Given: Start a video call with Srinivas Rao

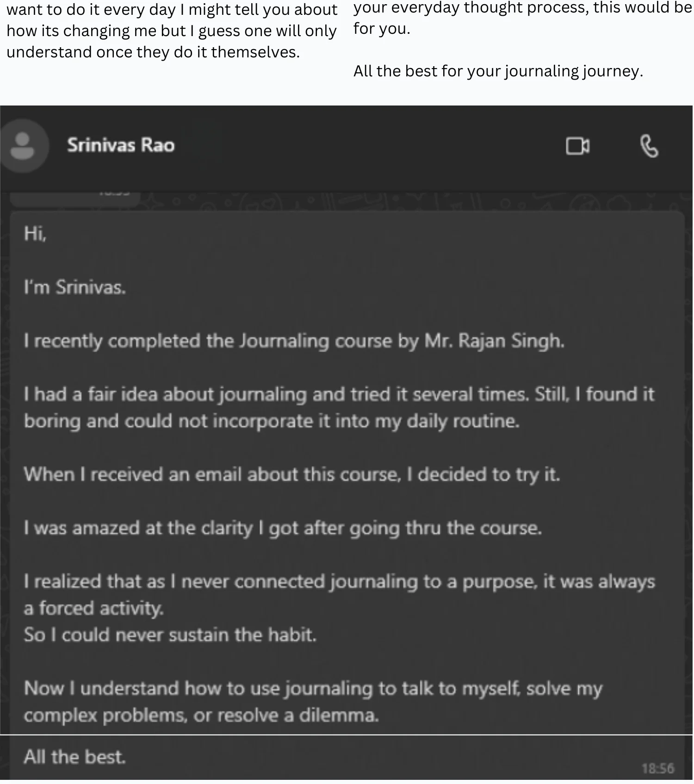Looking at the screenshot, I should pyautogui.click(x=577, y=146).
